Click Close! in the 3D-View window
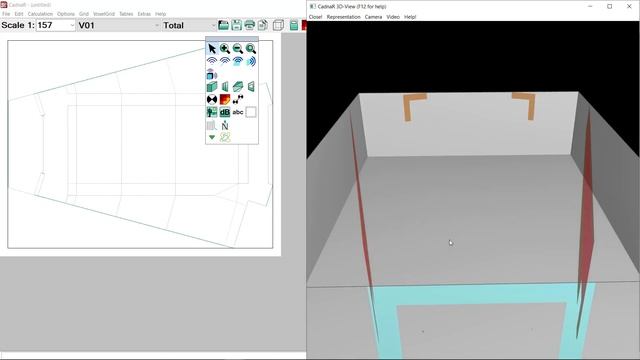The image size is (640, 360). pyautogui.click(x=316, y=17)
